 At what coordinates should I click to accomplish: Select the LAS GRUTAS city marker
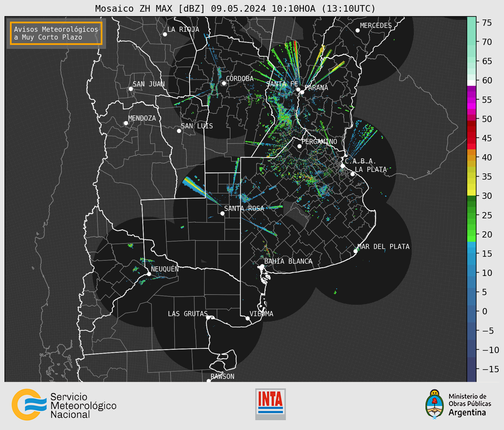tap(208, 318)
